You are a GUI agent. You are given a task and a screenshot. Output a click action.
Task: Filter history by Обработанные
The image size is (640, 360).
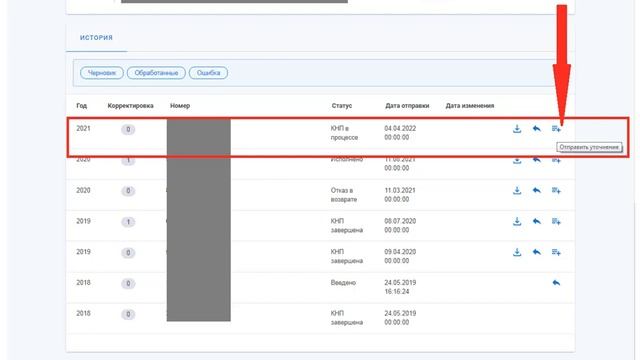[x=156, y=73]
